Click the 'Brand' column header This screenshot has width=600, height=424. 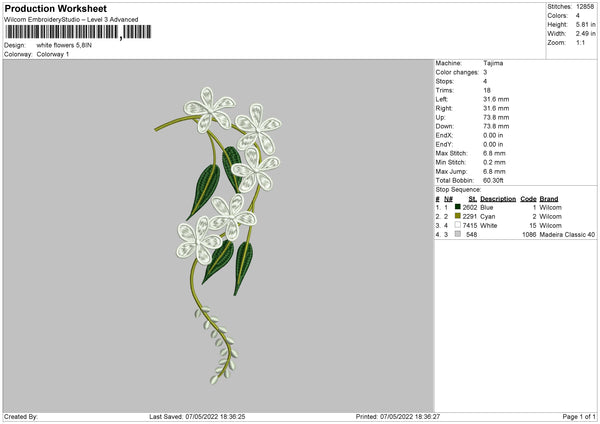click(x=549, y=199)
